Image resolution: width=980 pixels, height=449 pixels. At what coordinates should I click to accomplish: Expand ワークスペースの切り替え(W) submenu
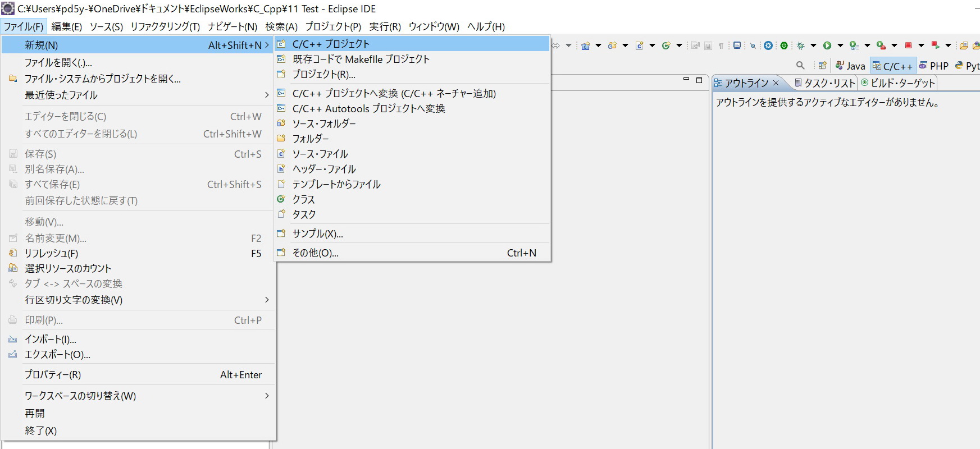click(139, 396)
